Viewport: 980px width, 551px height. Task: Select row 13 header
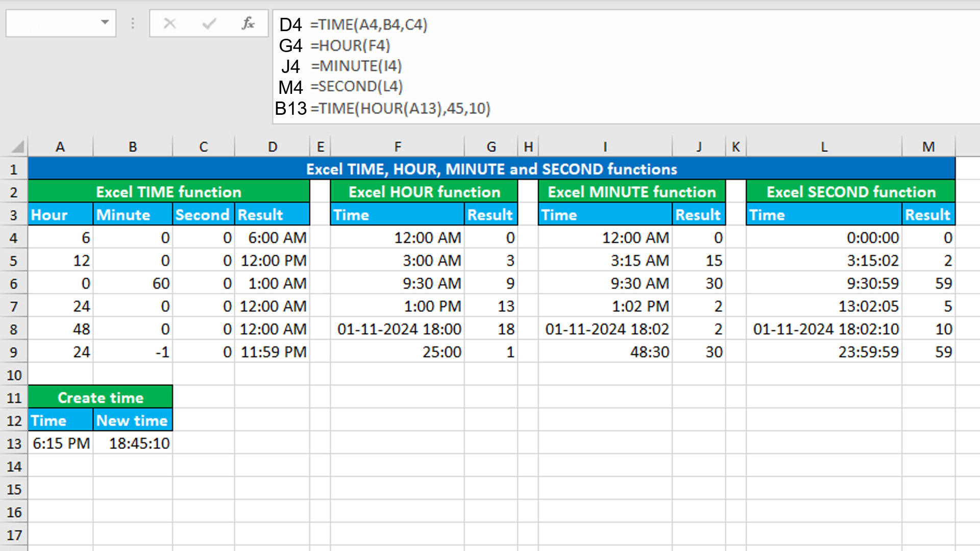pyautogui.click(x=14, y=443)
